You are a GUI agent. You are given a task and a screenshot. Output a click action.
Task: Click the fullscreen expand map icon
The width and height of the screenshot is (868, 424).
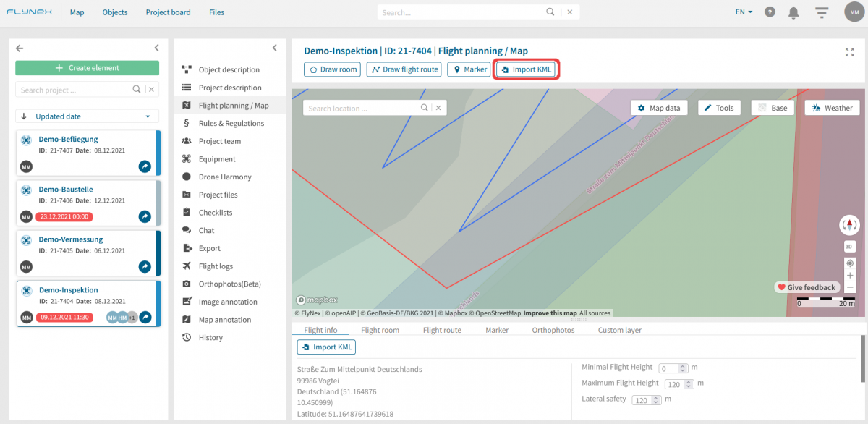(849, 52)
